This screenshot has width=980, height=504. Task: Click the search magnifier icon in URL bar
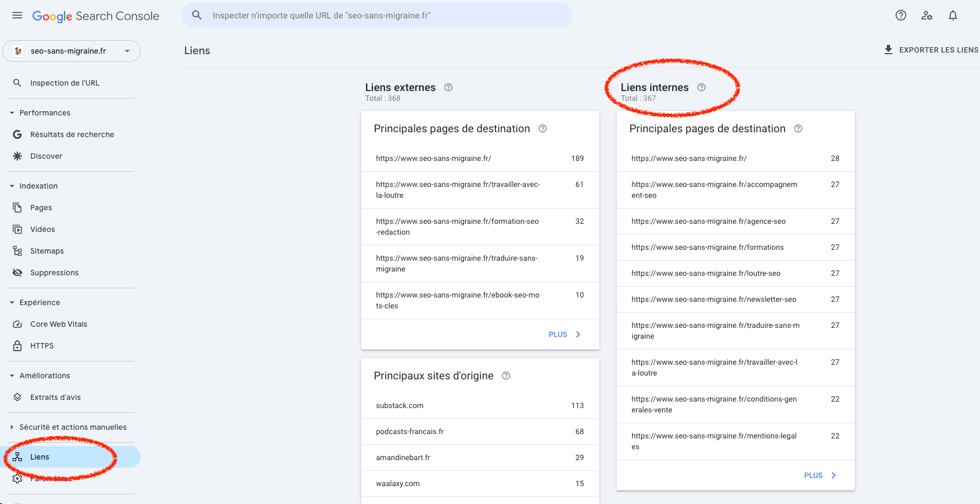(197, 15)
